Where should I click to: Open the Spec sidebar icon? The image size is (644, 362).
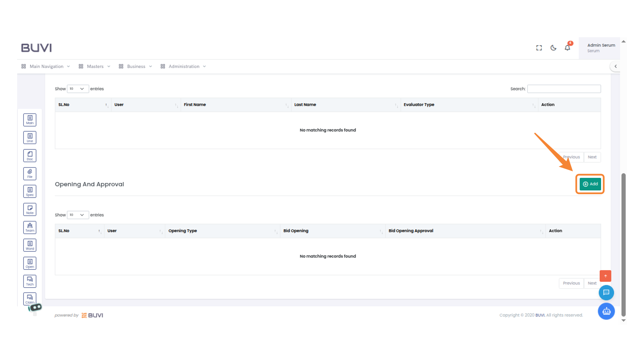coord(30,191)
